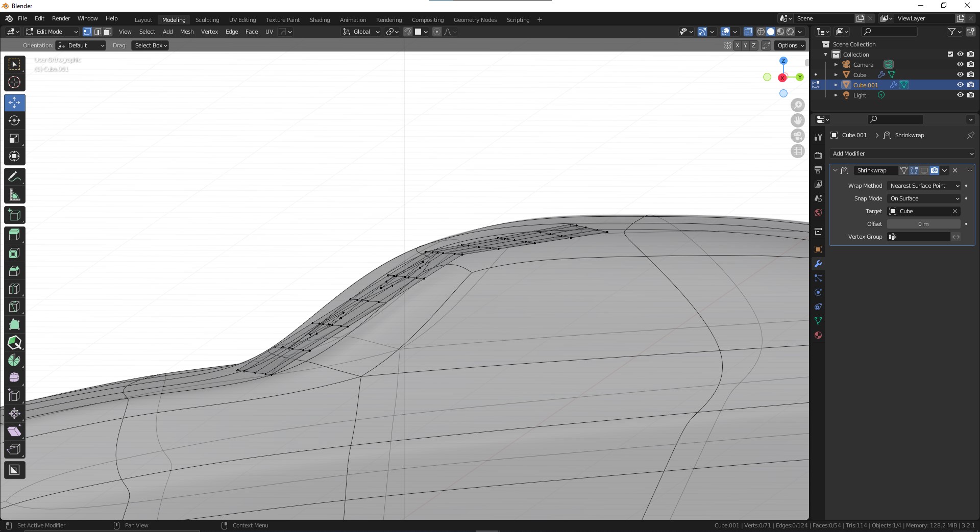This screenshot has width=980, height=532.
Task: Switch to face select mode
Action: coord(108,32)
